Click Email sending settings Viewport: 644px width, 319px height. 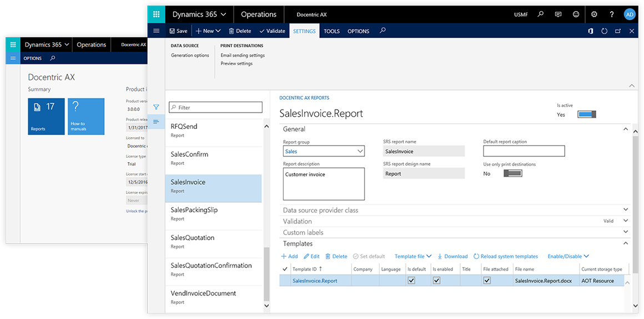(242, 55)
